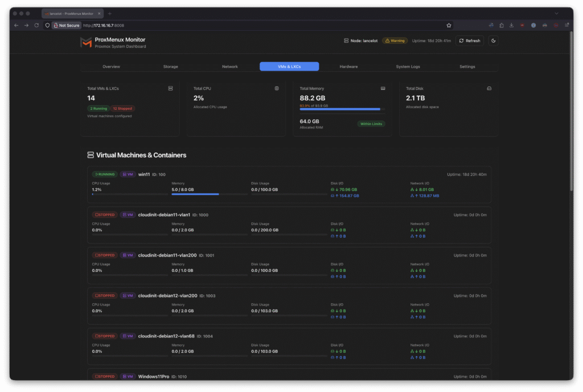583x392 pixels.
Task: Click the disk icon in Total Disk card
Action: tap(489, 89)
